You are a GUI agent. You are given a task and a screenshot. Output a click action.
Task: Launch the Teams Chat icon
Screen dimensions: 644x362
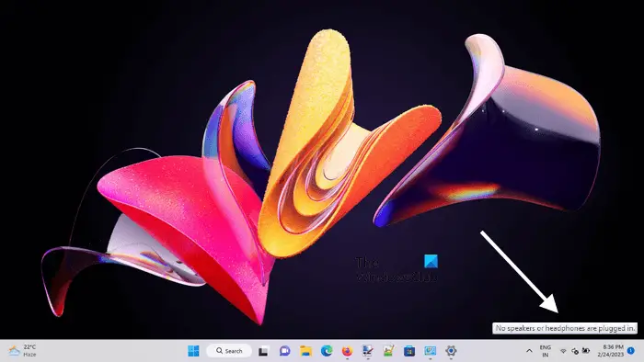pos(284,351)
